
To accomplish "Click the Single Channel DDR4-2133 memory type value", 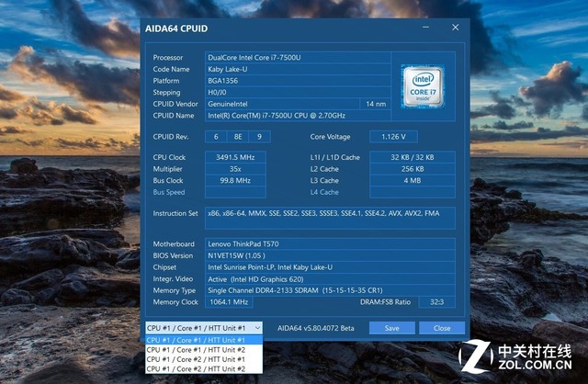I will (330, 290).
